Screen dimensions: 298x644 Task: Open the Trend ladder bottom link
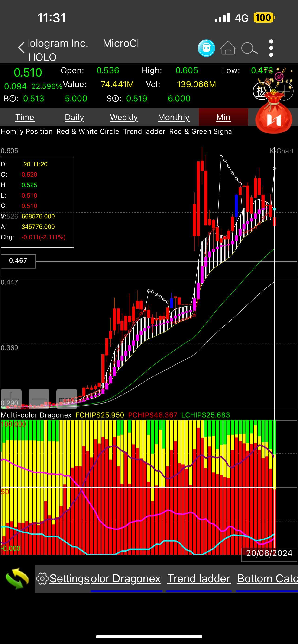click(x=199, y=579)
